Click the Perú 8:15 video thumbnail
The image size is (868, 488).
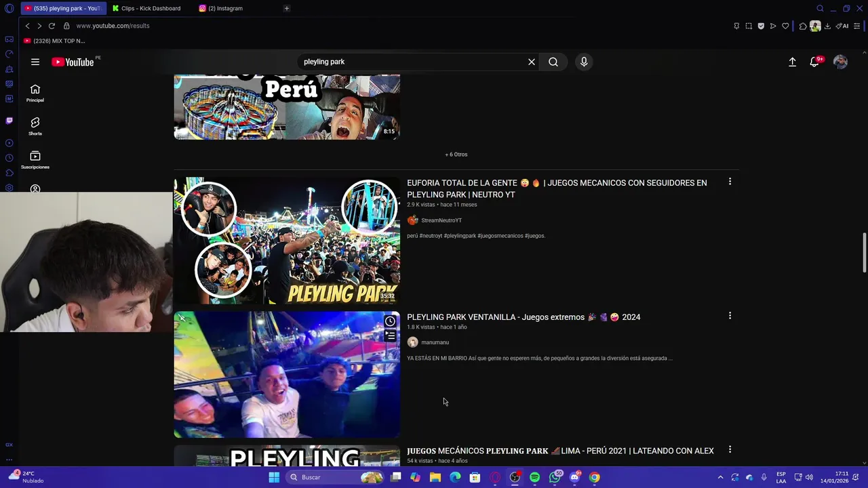(x=287, y=107)
